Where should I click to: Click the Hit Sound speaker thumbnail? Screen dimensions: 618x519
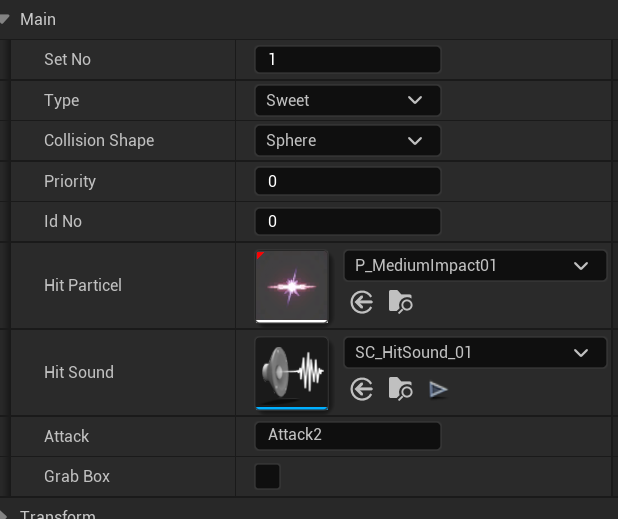tap(292, 374)
